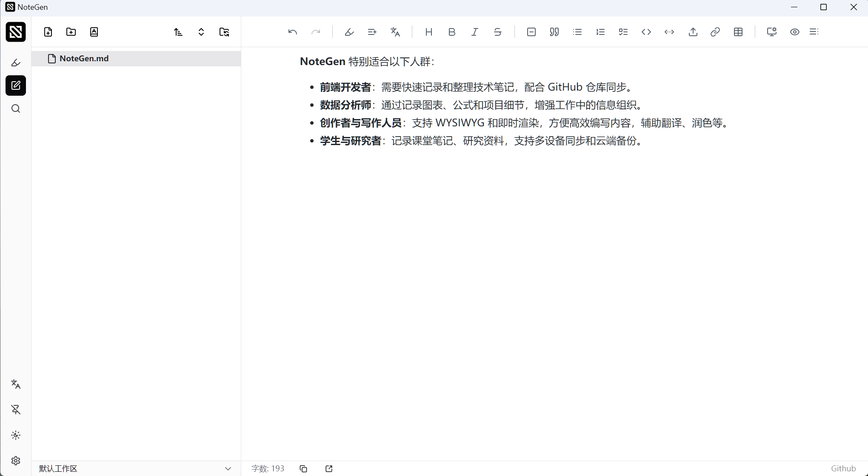Click the bold text 数据分析师
868x476 pixels.
coord(345,105)
